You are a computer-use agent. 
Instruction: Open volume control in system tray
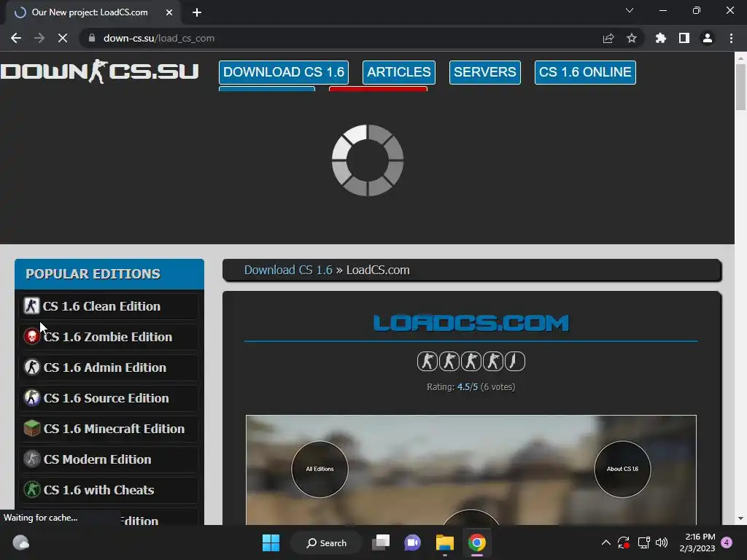(x=662, y=542)
